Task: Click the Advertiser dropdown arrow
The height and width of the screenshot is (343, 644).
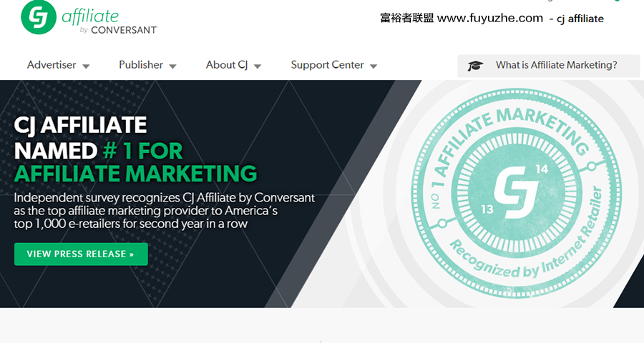Action: (x=86, y=66)
